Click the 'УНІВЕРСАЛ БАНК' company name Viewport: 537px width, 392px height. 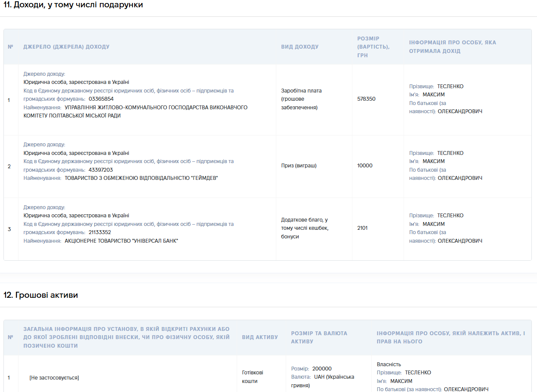(x=121, y=241)
